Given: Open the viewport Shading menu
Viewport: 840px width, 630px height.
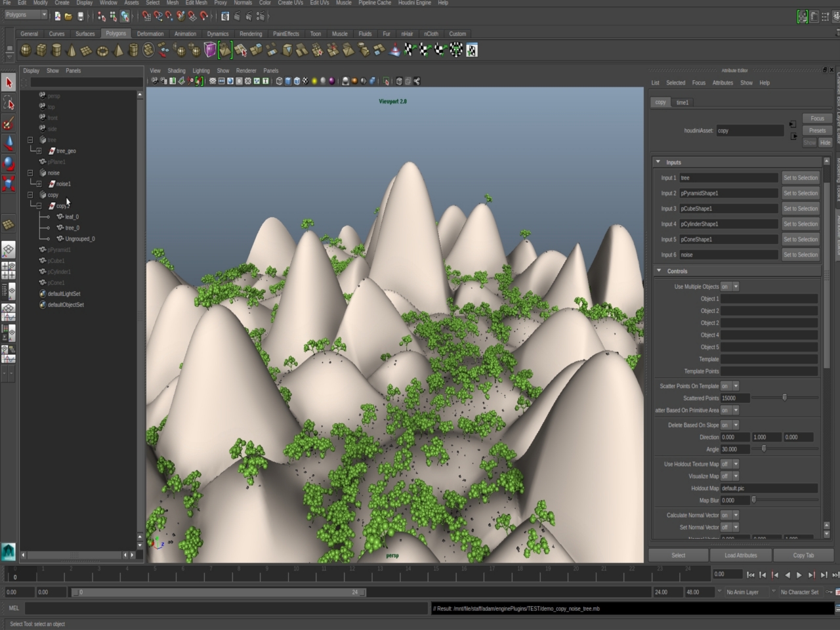Looking at the screenshot, I should 177,71.
